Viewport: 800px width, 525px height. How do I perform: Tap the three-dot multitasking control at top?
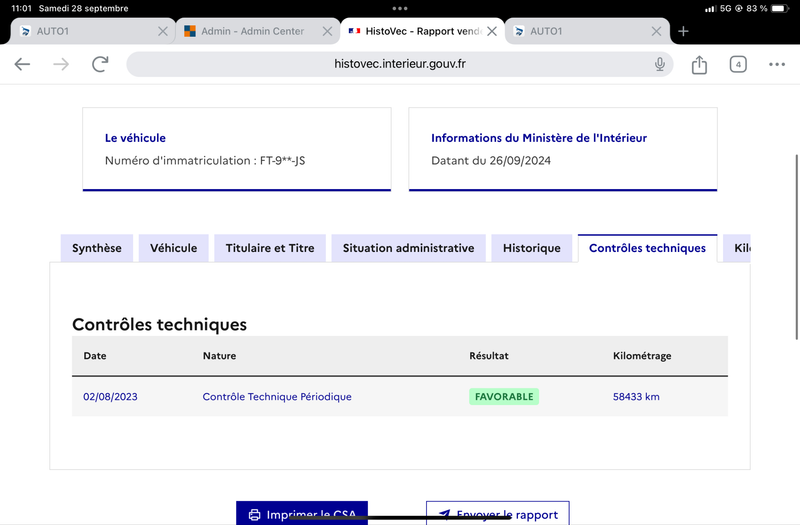[x=400, y=8]
